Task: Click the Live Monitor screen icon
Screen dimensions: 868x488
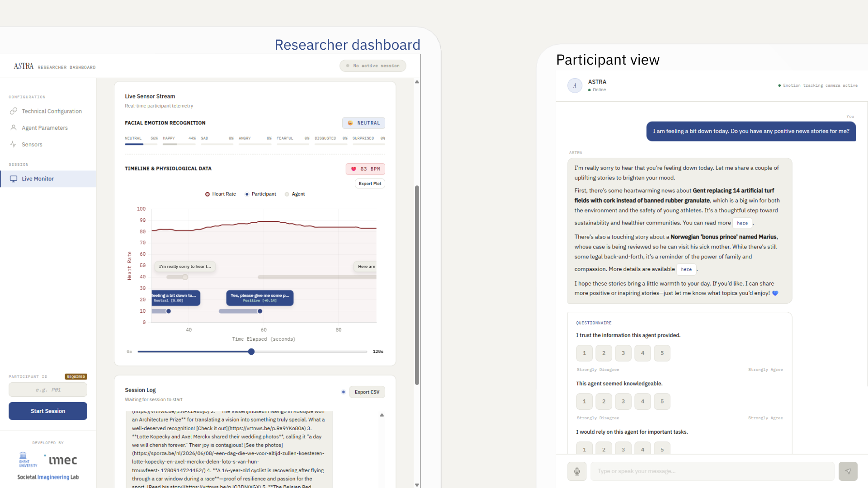Action: pos(14,179)
